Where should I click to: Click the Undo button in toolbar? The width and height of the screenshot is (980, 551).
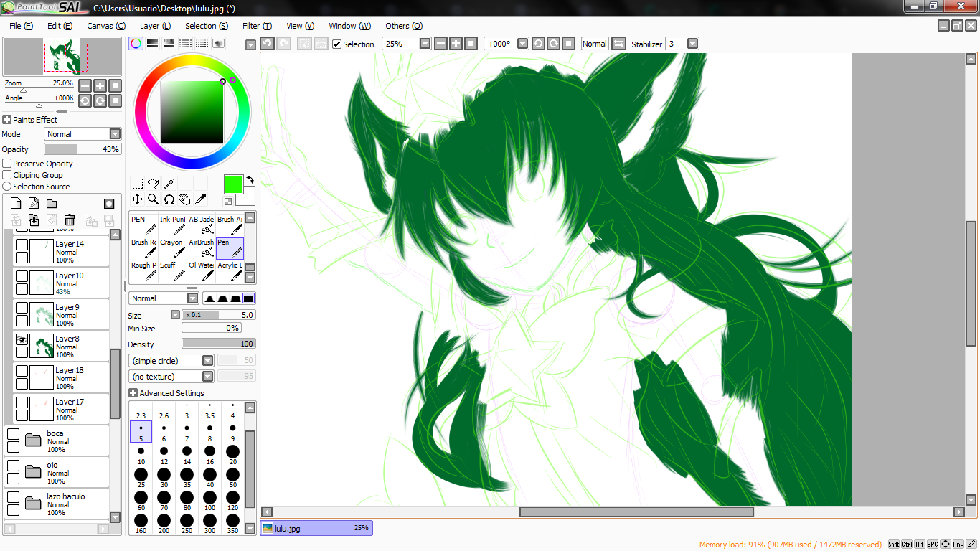pyautogui.click(x=267, y=44)
